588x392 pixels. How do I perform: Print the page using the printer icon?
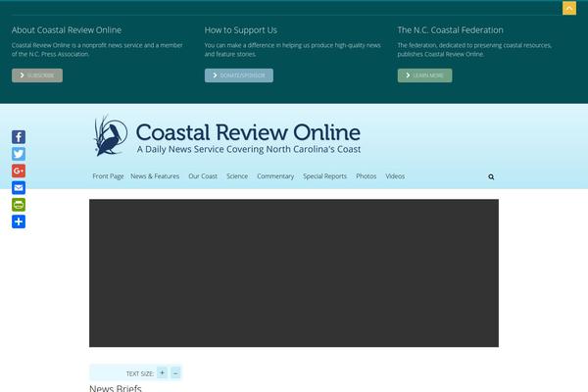[19, 205]
